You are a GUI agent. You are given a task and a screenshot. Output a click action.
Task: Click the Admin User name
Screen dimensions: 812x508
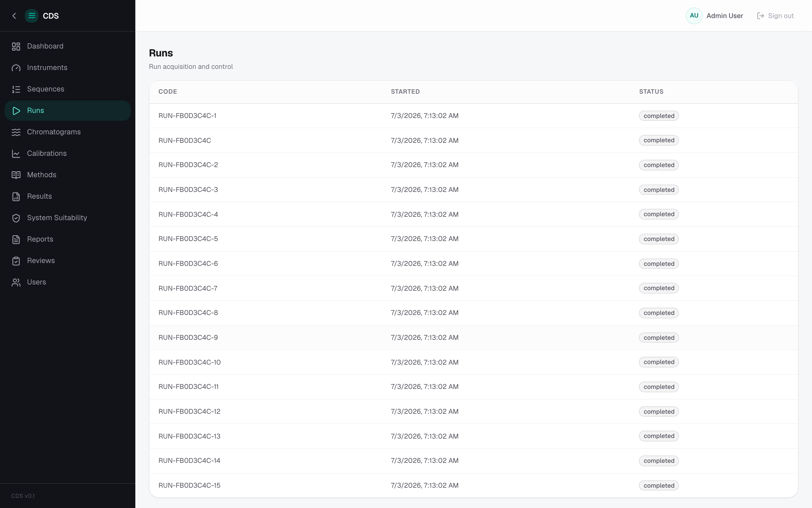[724, 16]
